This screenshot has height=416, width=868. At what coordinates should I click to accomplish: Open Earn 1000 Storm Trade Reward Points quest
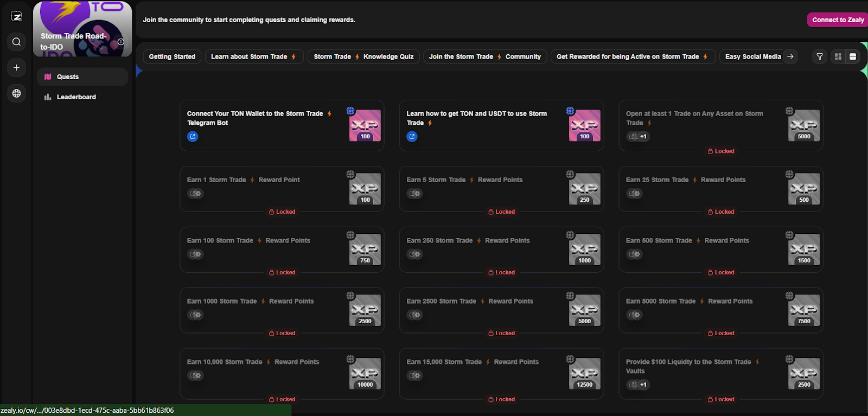coord(250,302)
